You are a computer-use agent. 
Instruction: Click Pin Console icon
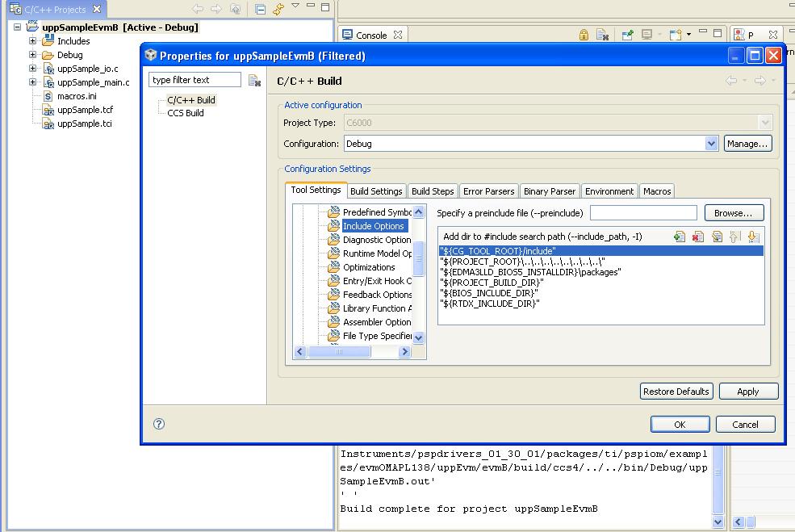(x=628, y=35)
